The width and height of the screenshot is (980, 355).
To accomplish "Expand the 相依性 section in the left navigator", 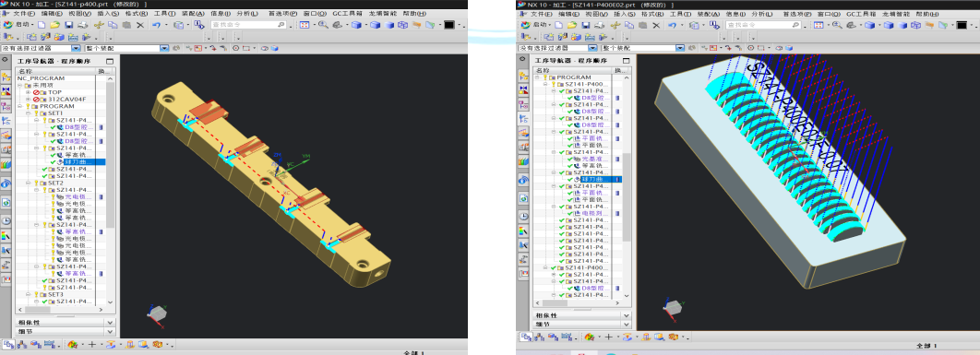I will pyautogui.click(x=65, y=323).
